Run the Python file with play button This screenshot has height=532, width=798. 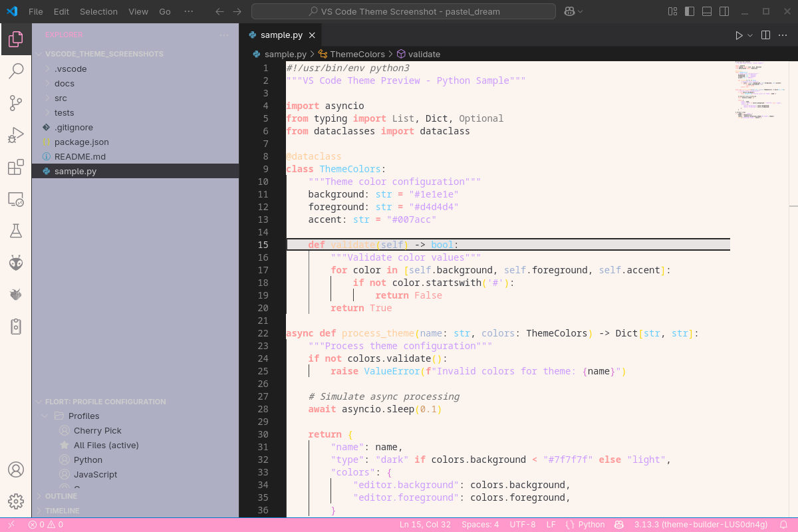(x=739, y=35)
